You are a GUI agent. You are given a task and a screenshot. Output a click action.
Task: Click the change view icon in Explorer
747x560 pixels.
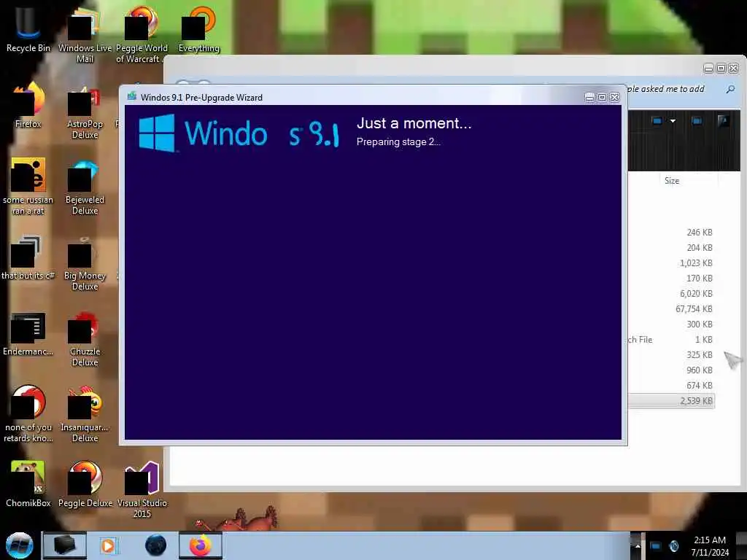coord(657,121)
